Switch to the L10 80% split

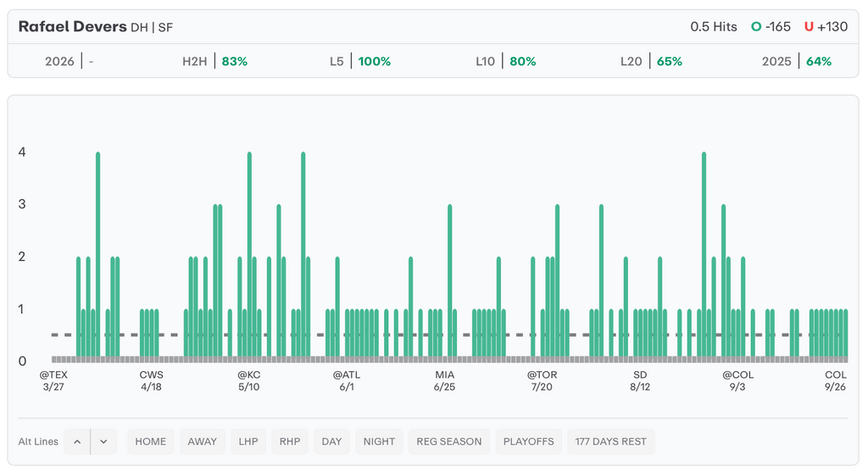(x=506, y=61)
